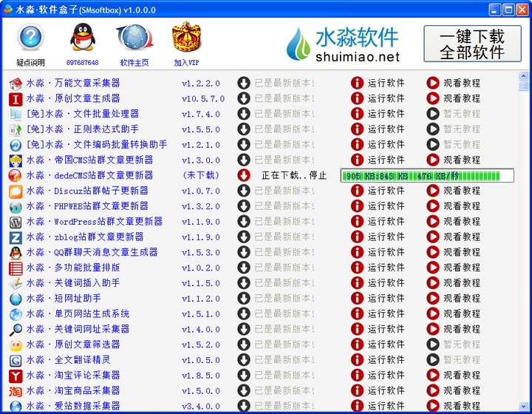Screen dimensions: 532x414
Task: Click the green download progress bar
Action: point(427,176)
